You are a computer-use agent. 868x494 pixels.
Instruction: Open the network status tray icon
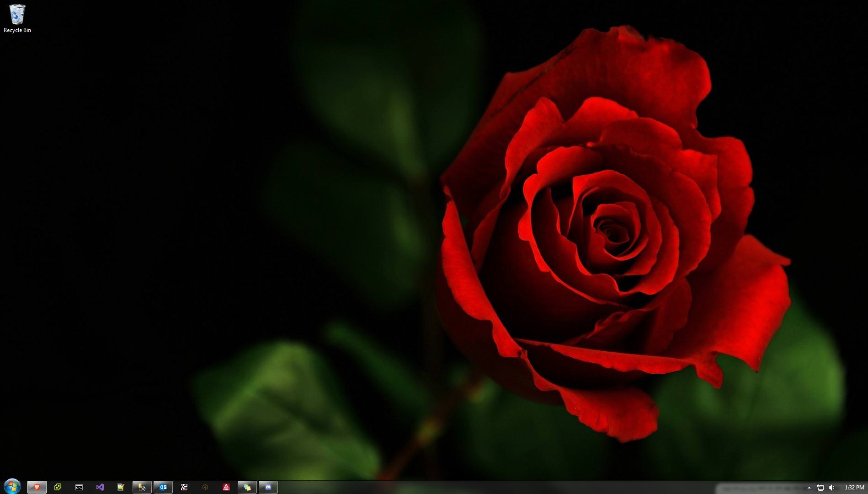(x=820, y=488)
